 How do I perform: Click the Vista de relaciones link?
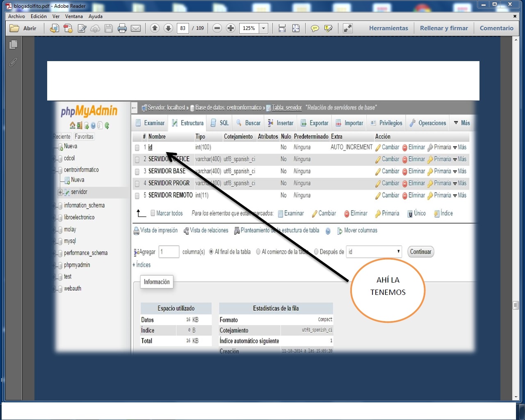[209, 231]
